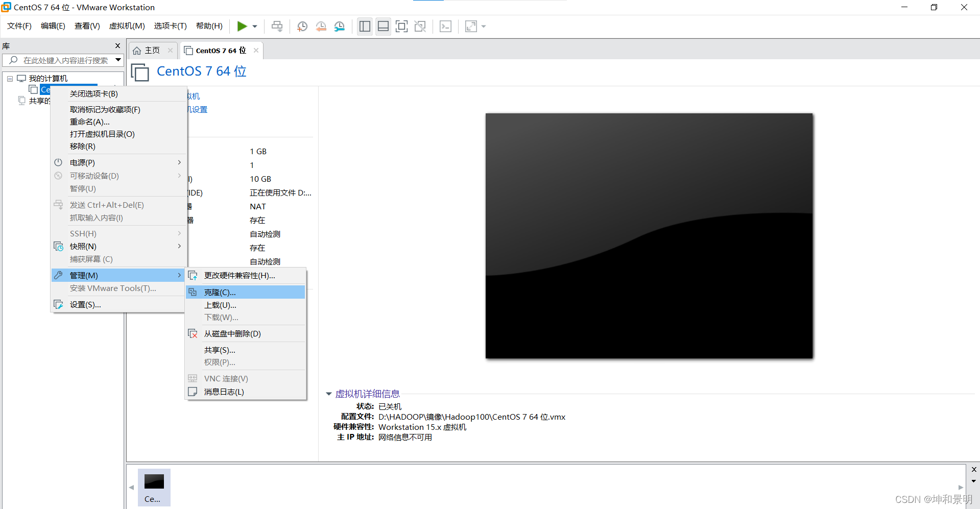The image size is (980, 509).
Task: Open the 虚拟机(M) menu
Action: [x=127, y=26]
